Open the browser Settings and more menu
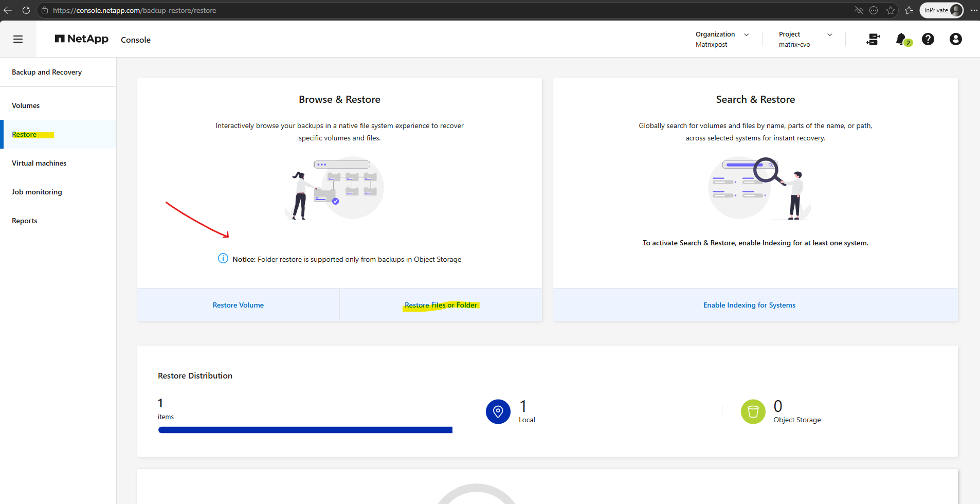The image size is (980, 504). point(974,10)
